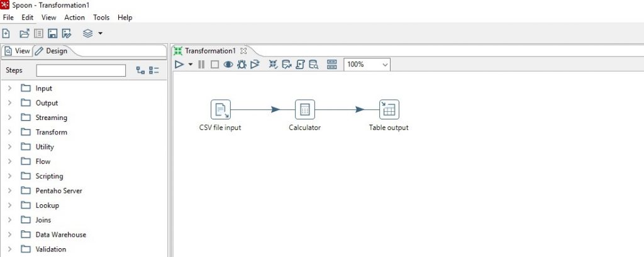This screenshot has height=257, width=644.
Task: Stop the transformation with the square icon
Action: (214, 65)
